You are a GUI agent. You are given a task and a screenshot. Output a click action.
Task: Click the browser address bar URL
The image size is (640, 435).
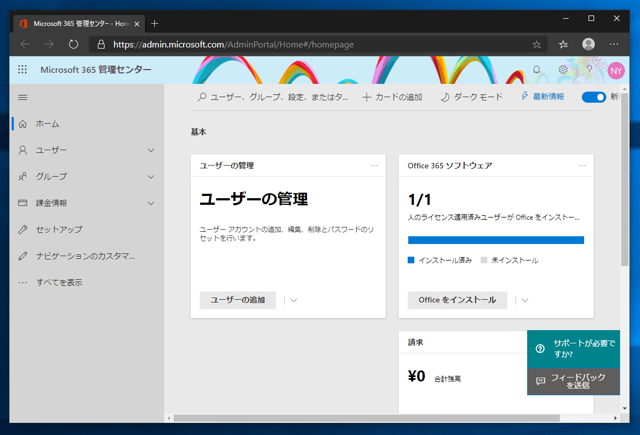[x=233, y=44]
